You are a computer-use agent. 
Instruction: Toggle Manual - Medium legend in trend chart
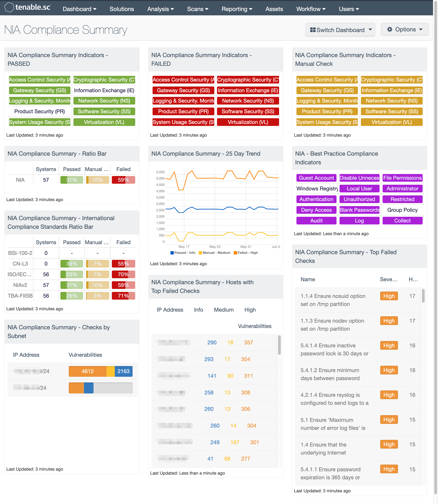point(214,253)
